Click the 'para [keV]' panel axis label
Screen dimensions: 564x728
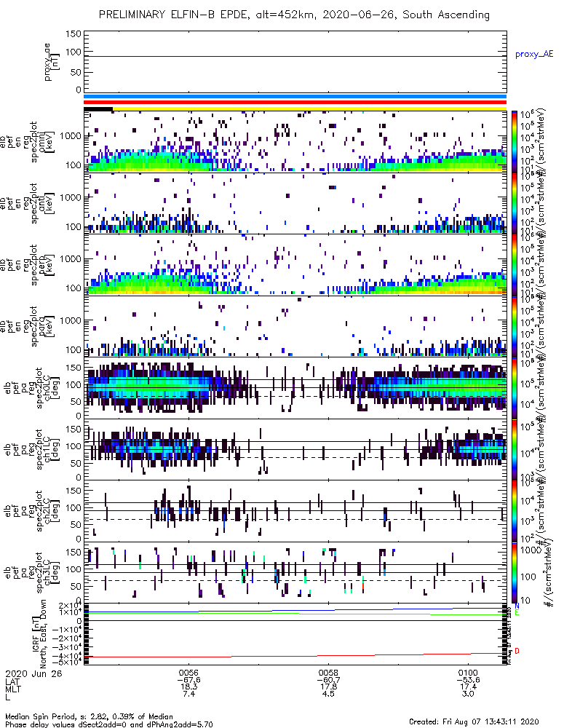(47, 326)
